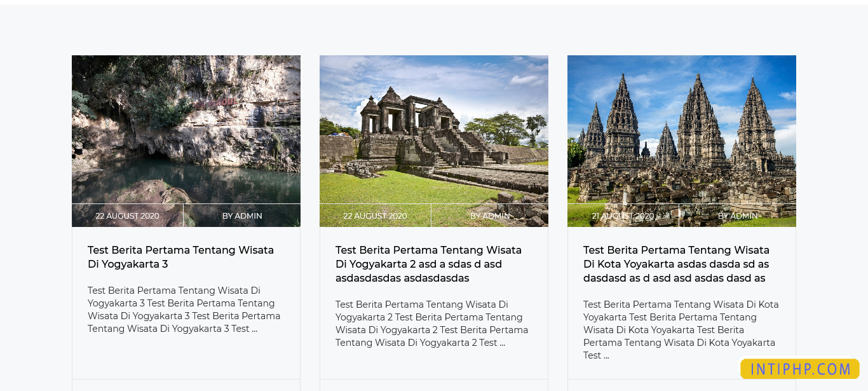
Task: Click the excerpt text of the Yogyakarta 3 article
Action: coord(184,310)
